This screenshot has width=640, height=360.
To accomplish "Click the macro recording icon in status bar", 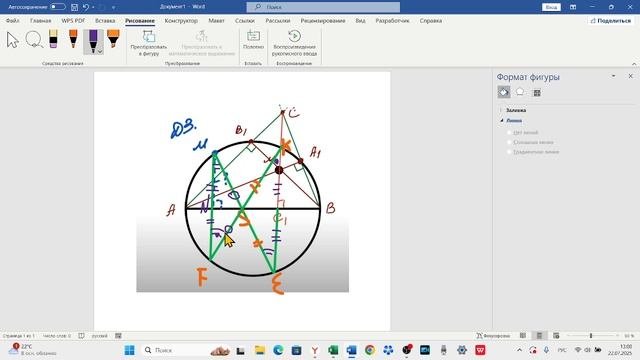I will point(118,336).
